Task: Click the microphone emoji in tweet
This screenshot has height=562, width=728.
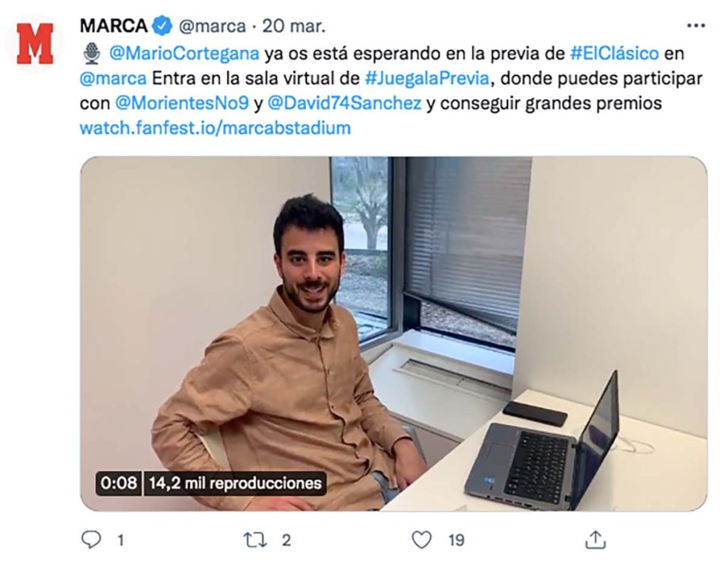Action: click(92, 53)
